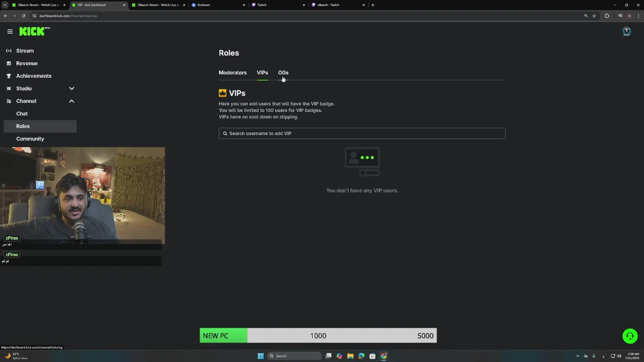The width and height of the screenshot is (644, 362).
Task: Open the weather widget showing 32°C
Action: point(16,356)
